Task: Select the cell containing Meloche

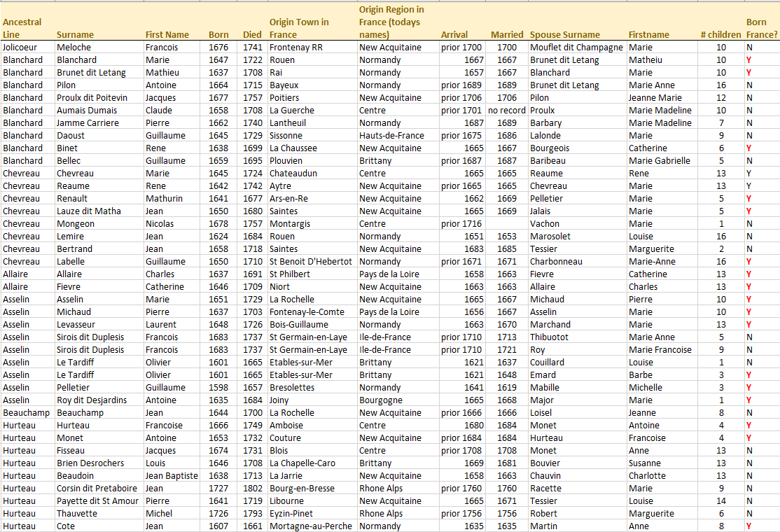Action: 78,47
